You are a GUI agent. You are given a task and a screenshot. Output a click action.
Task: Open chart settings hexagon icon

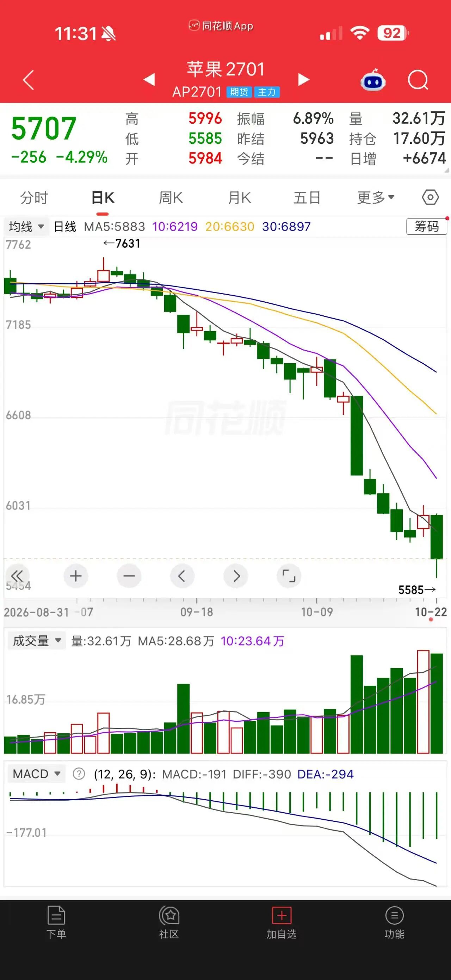430,197
